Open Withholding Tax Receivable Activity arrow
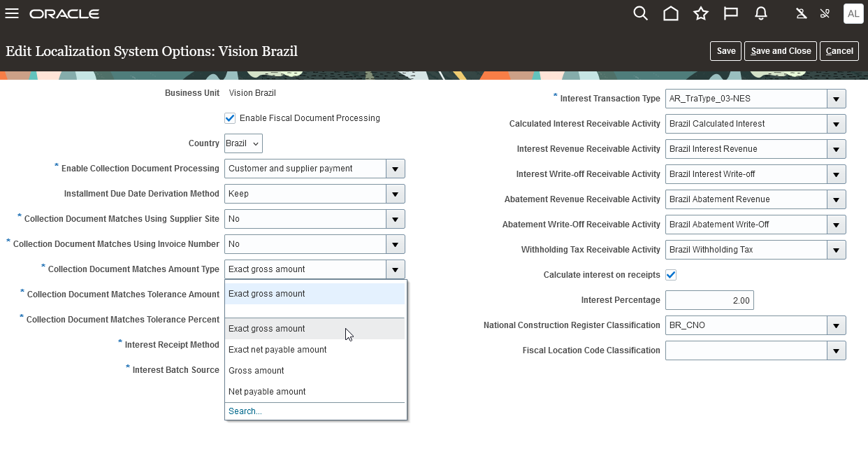868x454 pixels. tap(837, 250)
